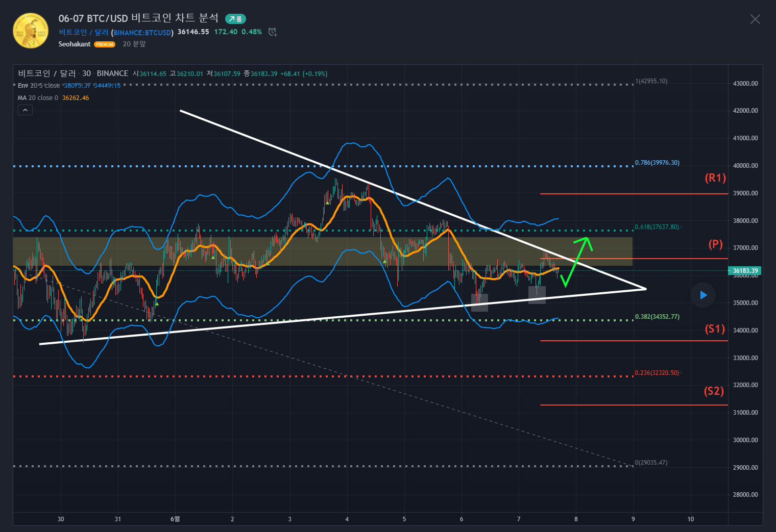
Task: Click the current price label 36183.39
Action: point(745,271)
